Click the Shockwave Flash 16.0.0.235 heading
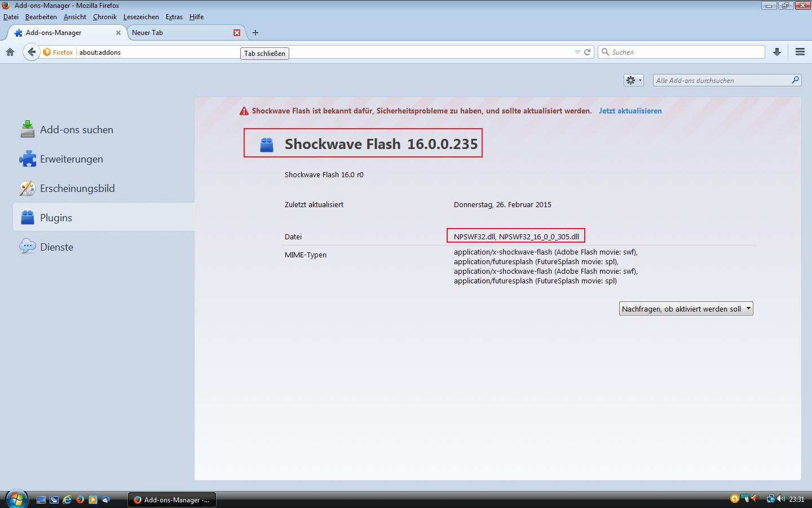The width and height of the screenshot is (812, 508). tap(381, 144)
